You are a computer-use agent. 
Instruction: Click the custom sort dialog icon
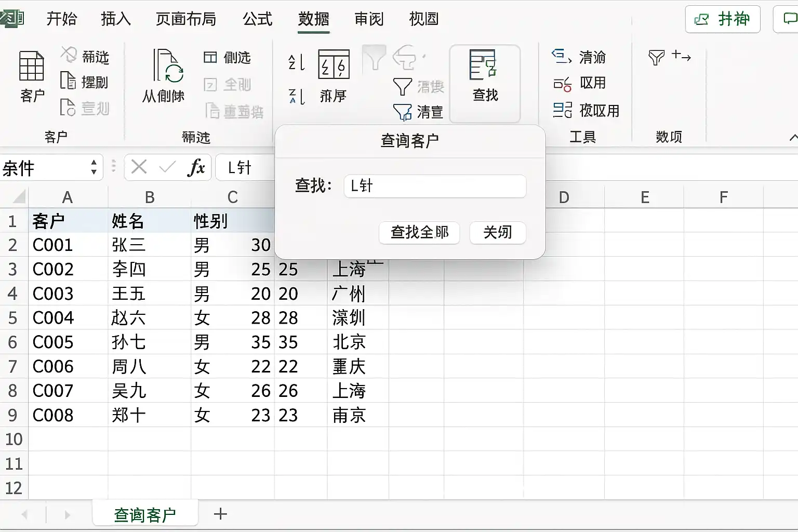(x=334, y=64)
